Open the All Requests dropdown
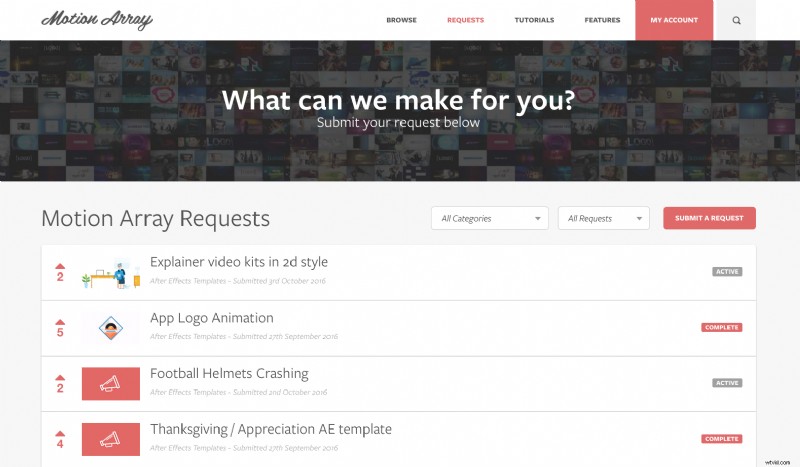This screenshot has height=467, width=800. [604, 218]
